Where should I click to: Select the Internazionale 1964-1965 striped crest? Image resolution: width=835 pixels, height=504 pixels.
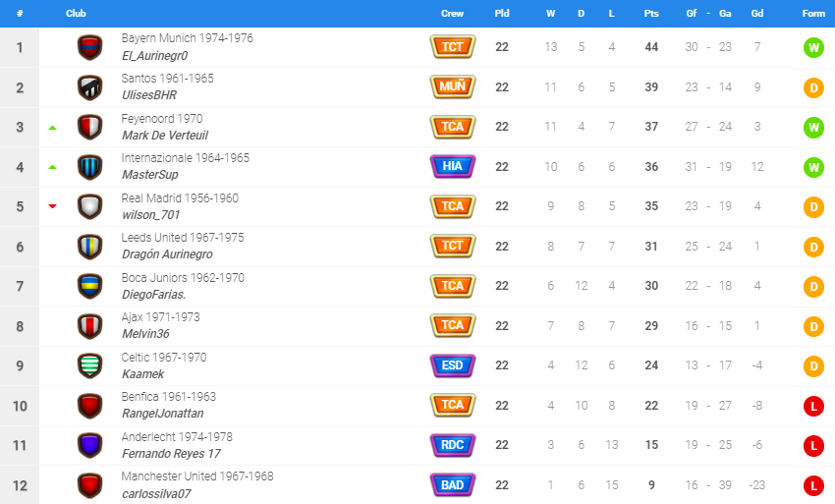click(90, 167)
